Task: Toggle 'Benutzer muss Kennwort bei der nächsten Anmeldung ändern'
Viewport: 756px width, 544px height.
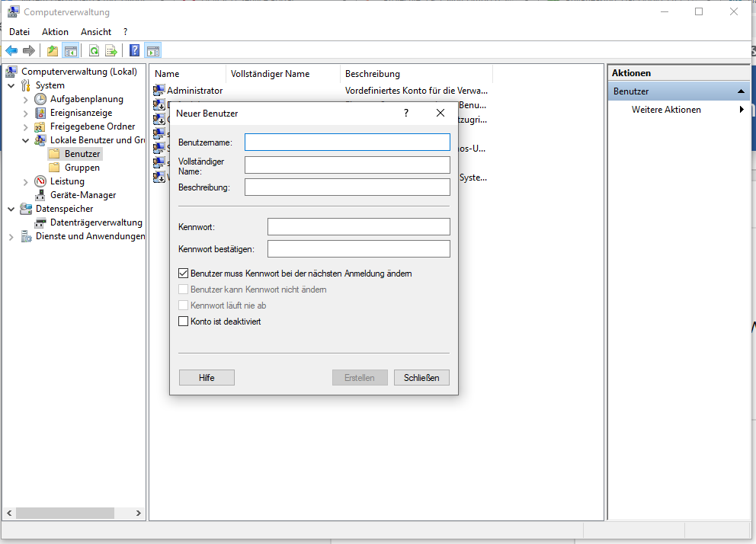Action: point(183,274)
